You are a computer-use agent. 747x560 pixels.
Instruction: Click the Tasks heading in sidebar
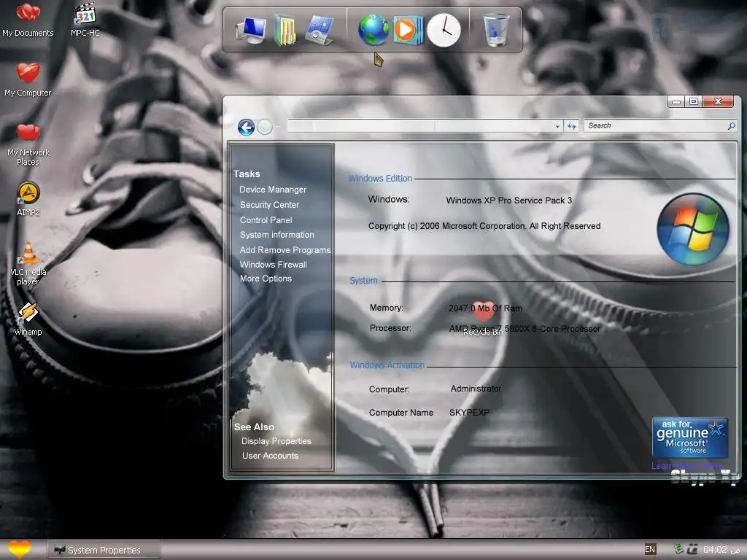coord(247,174)
